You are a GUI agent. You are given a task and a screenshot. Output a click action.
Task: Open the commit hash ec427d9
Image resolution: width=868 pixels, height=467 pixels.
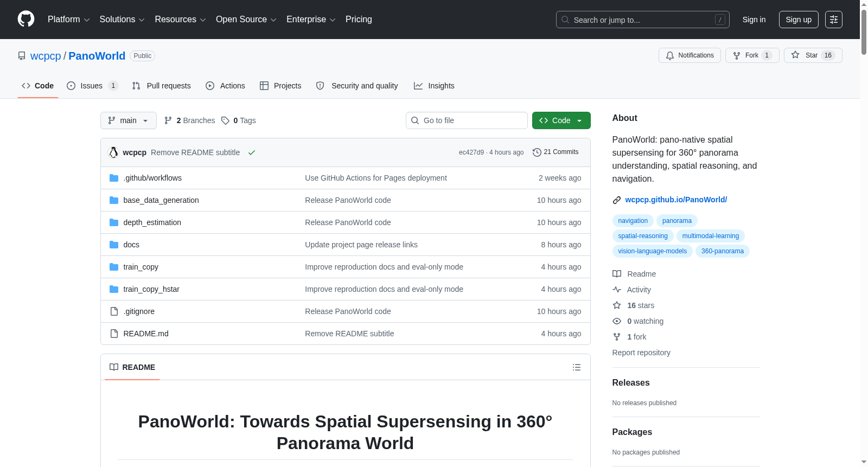click(x=471, y=152)
